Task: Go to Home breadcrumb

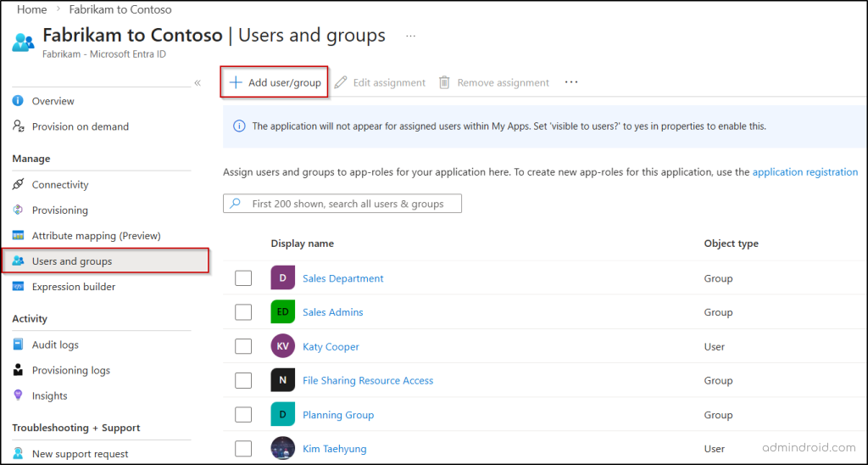Action: (x=31, y=9)
